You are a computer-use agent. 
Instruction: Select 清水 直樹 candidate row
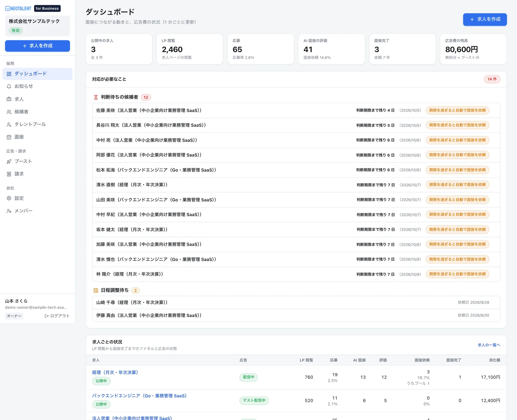296,185
